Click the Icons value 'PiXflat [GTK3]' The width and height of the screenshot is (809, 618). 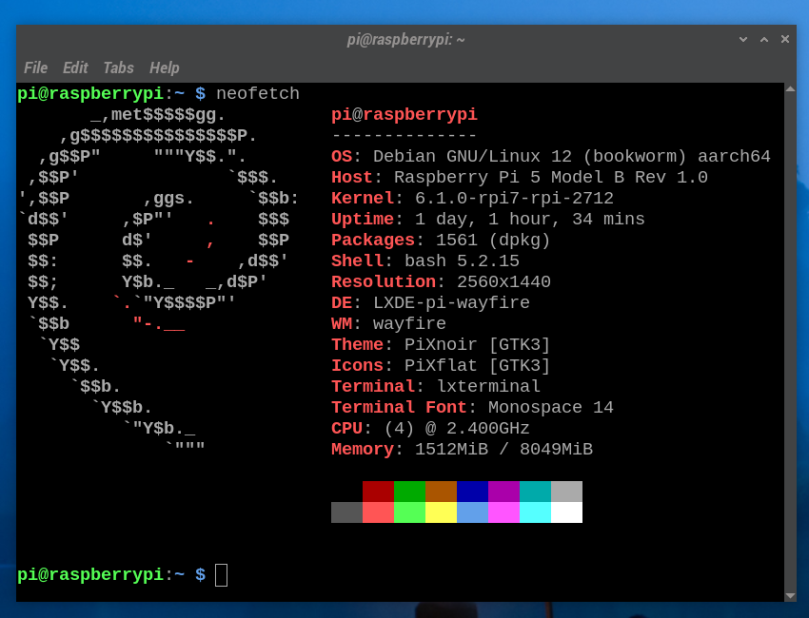coord(477,365)
